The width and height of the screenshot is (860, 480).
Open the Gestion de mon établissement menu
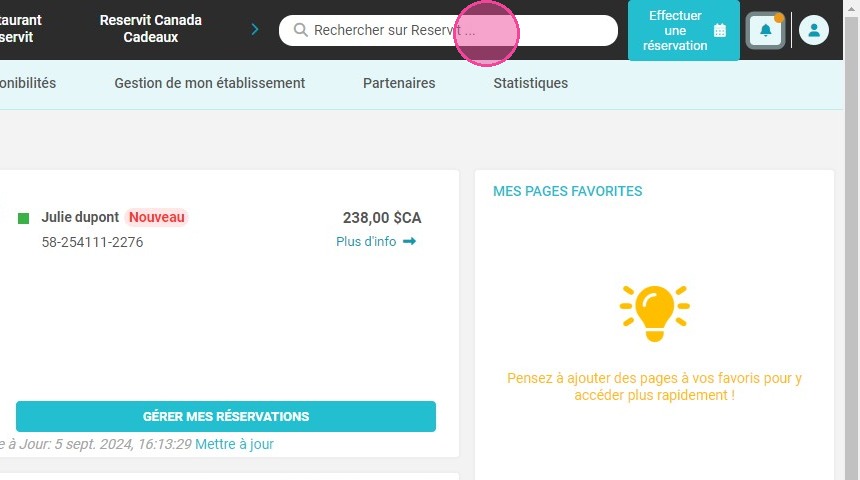click(x=210, y=83)
